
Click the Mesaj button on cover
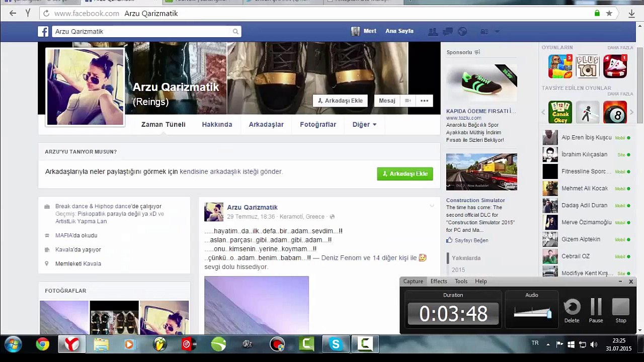[x=387, y=101]
